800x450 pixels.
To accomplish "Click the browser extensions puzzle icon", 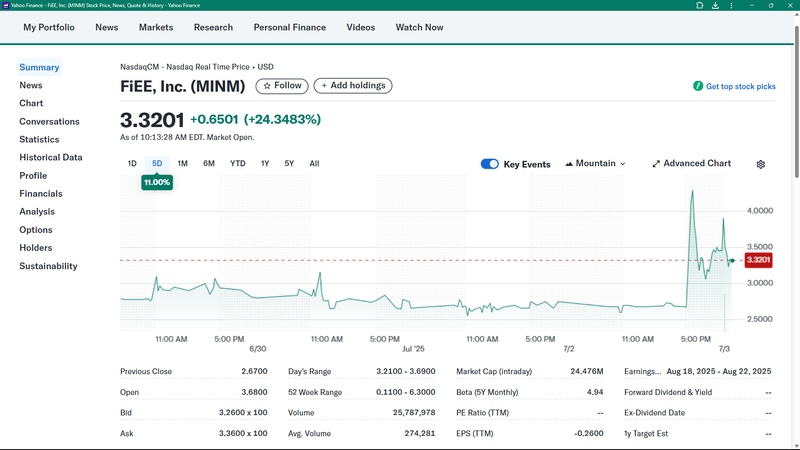I will coord(699,5).
